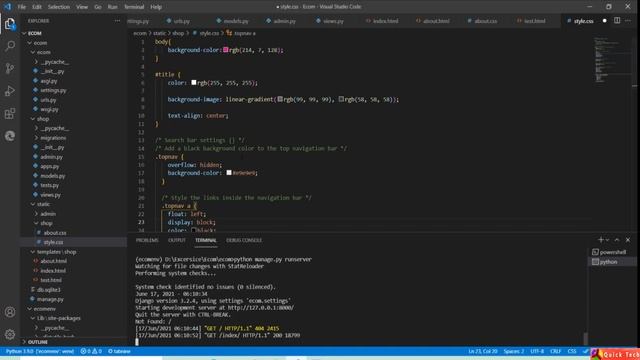This screenshot has height=360, width=640.
Task: Click the topnav background-color hex swatch
Action: pyautogui.click(x=229, y=173)
